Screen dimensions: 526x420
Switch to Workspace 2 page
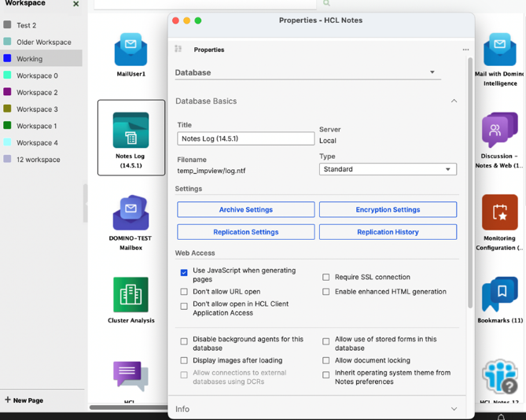[41, 92]
